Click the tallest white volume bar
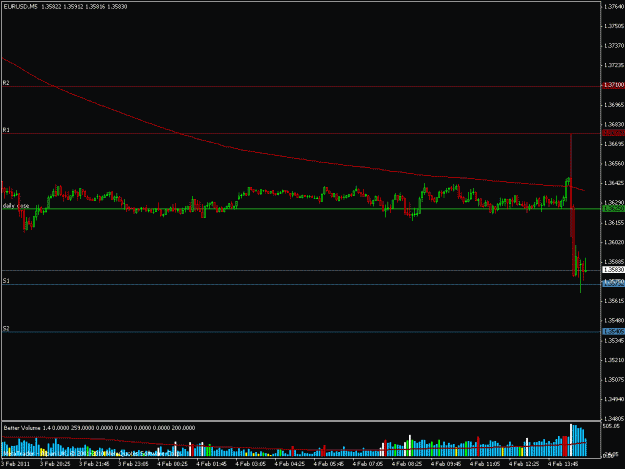Image resolution: width=625 pixels, height=469 pixels. (571, 440)
